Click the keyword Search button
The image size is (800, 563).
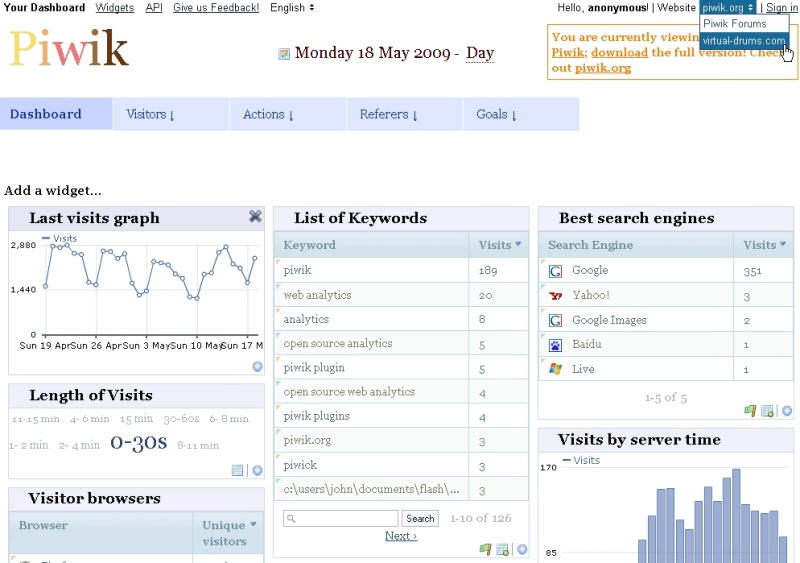pyautogui.click(x=420, y=519)
